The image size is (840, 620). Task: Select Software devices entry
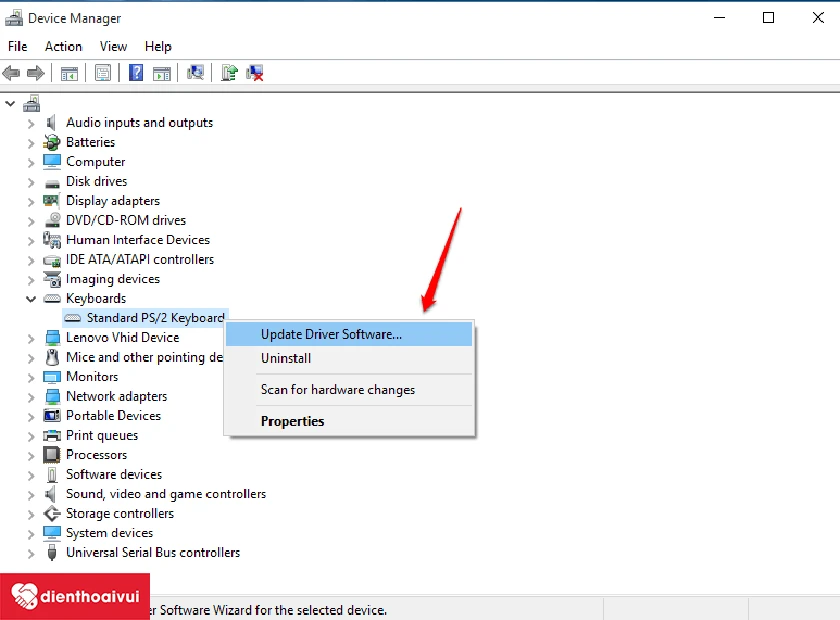pos(114,474)
